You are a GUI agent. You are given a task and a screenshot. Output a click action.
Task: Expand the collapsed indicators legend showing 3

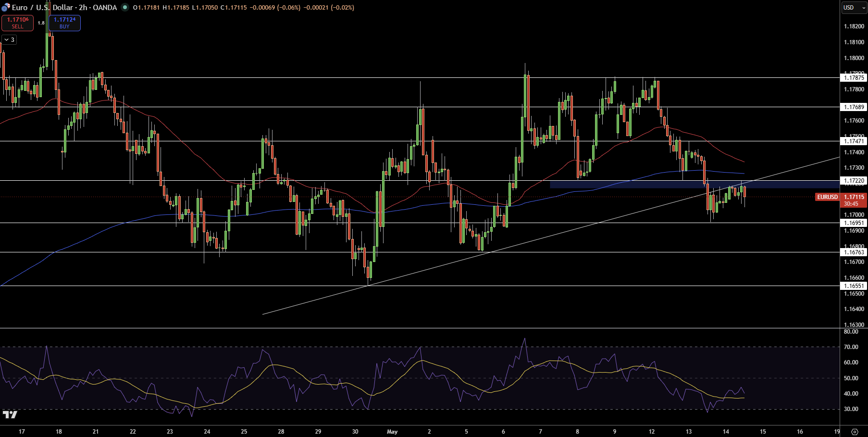(9, 40)
